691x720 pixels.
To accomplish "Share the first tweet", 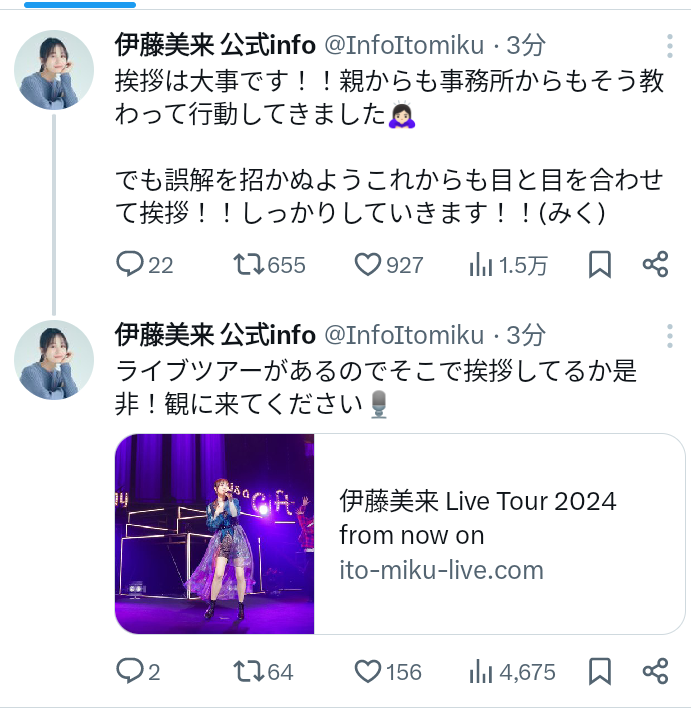I will click(x=655, y=264).
